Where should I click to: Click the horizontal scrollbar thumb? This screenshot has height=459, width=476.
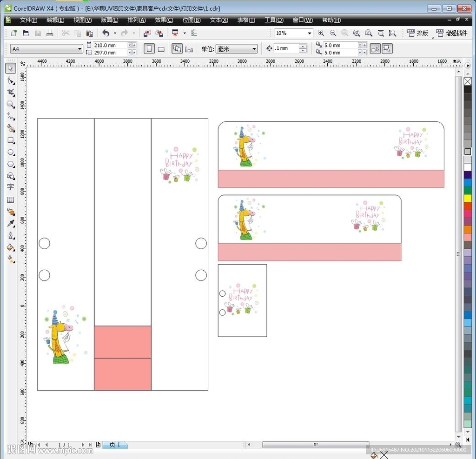tap(316, 445)
